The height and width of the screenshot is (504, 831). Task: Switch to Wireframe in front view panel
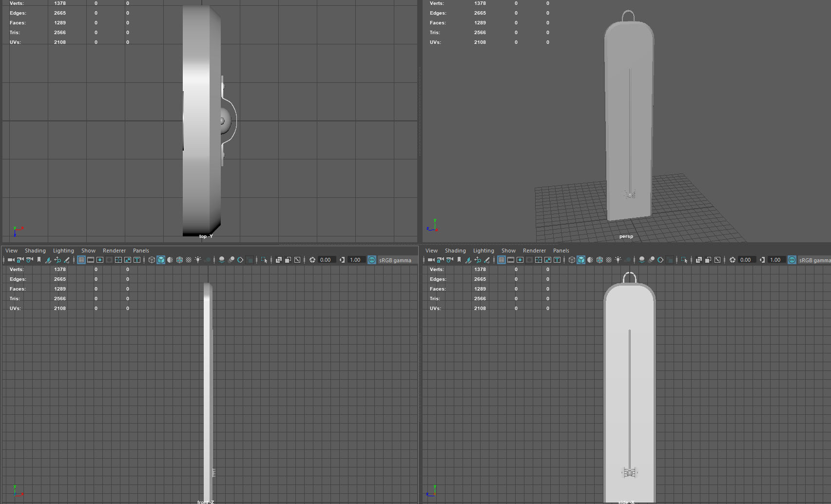click(152, 260)
